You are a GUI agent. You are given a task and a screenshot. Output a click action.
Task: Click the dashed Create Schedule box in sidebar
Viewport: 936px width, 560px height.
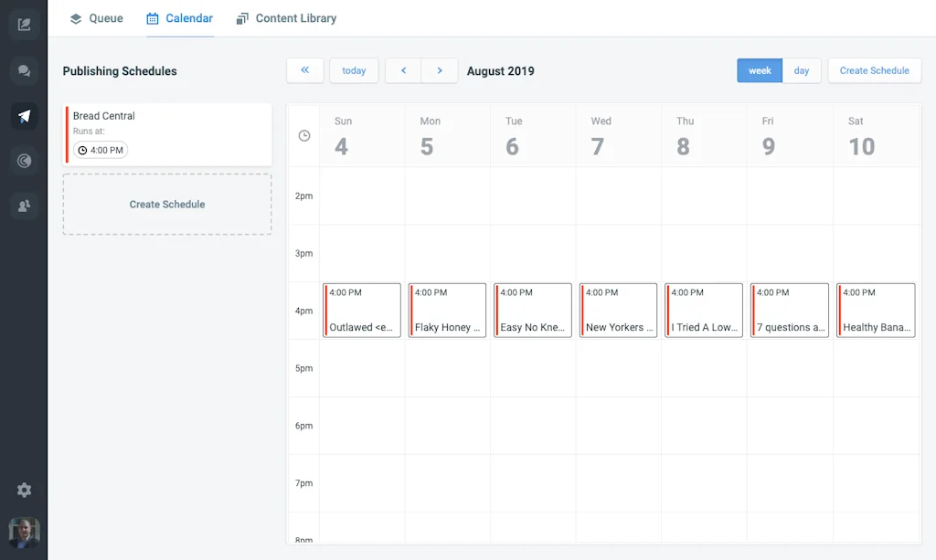[x=166, y=204]
